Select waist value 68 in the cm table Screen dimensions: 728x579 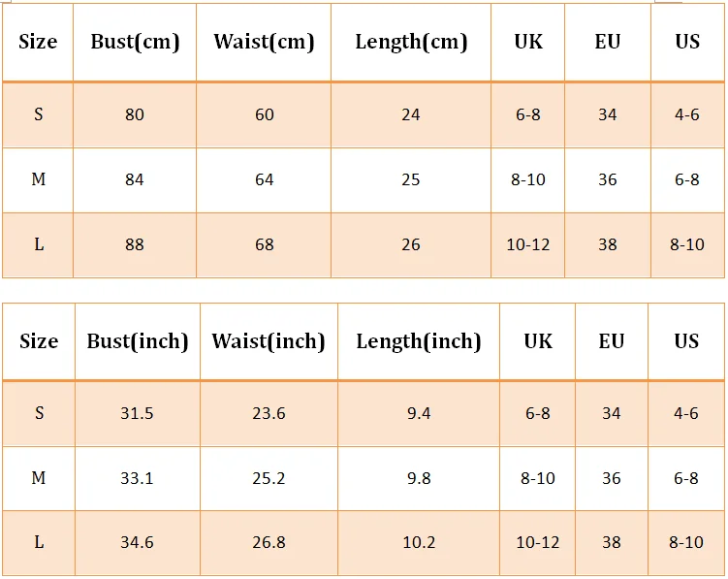point(264,245)
